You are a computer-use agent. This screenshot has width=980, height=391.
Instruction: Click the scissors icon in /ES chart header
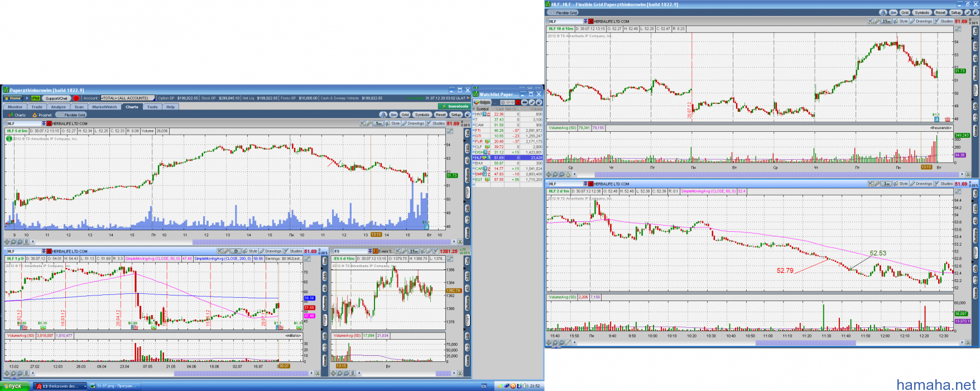(x=398, y=251)
